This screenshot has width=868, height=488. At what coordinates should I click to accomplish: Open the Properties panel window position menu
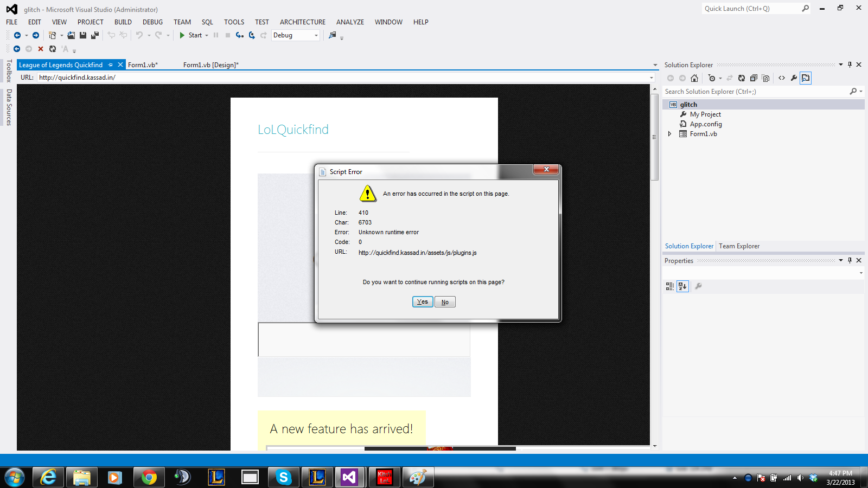841,260
